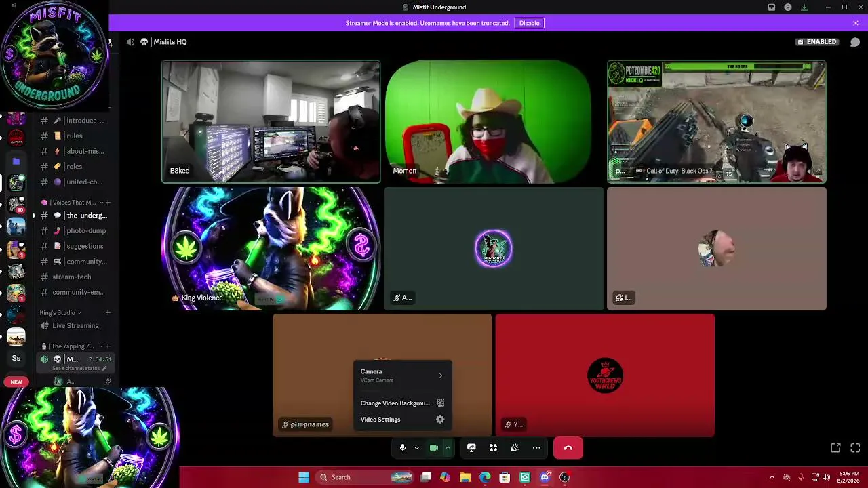Collapse The Yapping Z... category
The height and width of the screenshot is (488, 868).
click(x=71, y=346)
